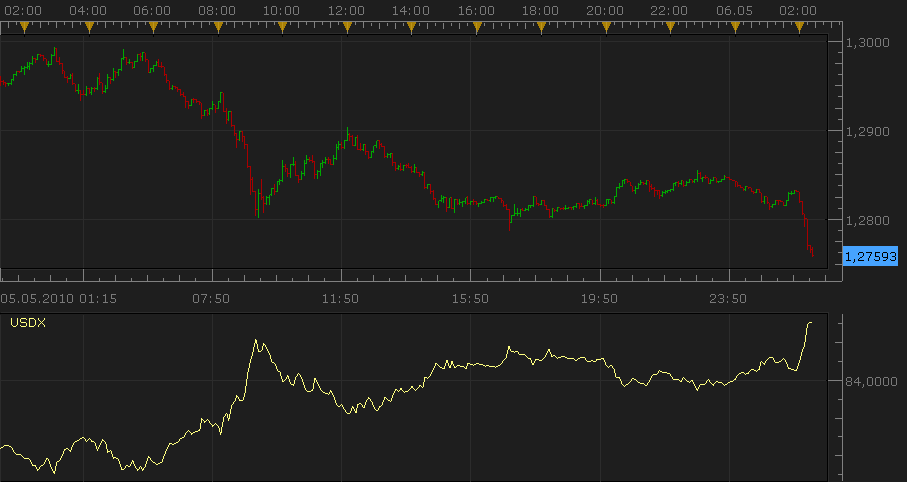907x482 pixels.
Task: Click the 19:50 time axis label
Action: [x=599, y=299]
